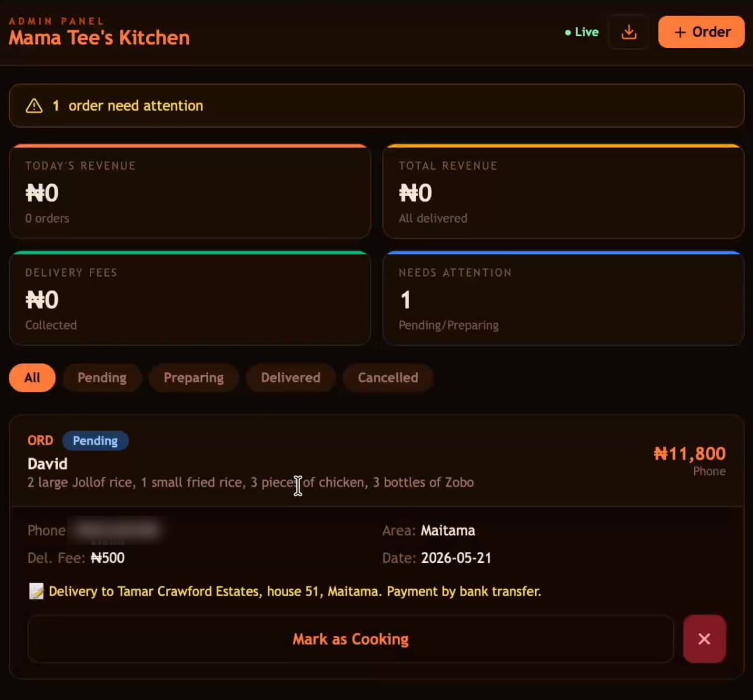Click the 'Phone' source label under total
The width and height of the screenshot is (753, 700).
click(709, 471)
